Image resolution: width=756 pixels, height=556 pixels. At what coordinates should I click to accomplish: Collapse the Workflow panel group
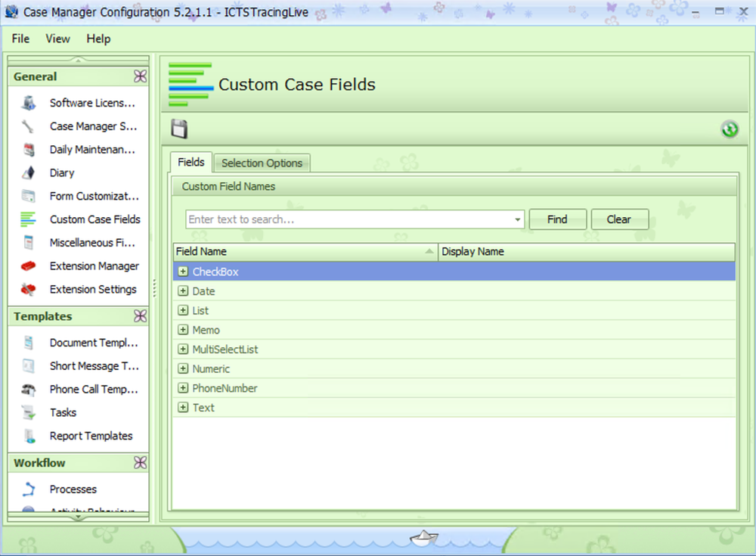141,463
